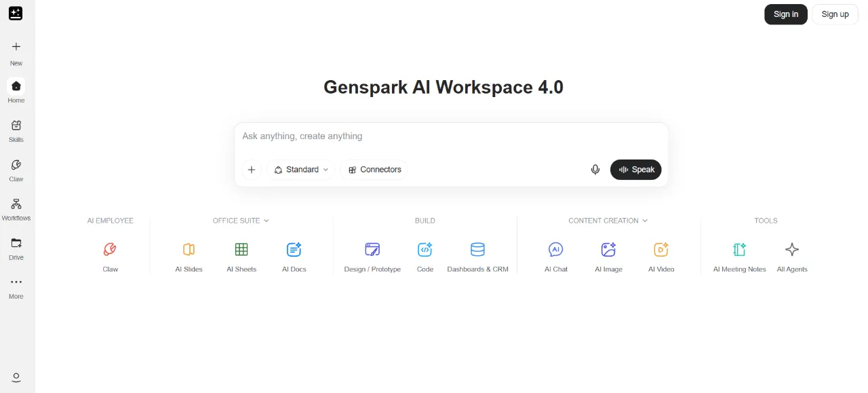Screen dimensions: 868x393
Task: Open AI Video creator
Action: 661,257
